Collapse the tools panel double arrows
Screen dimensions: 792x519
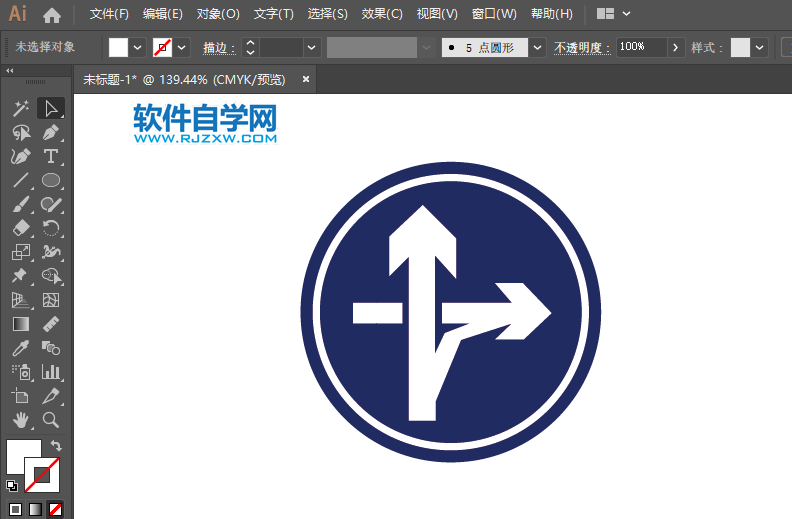click(x=10, y=71)
